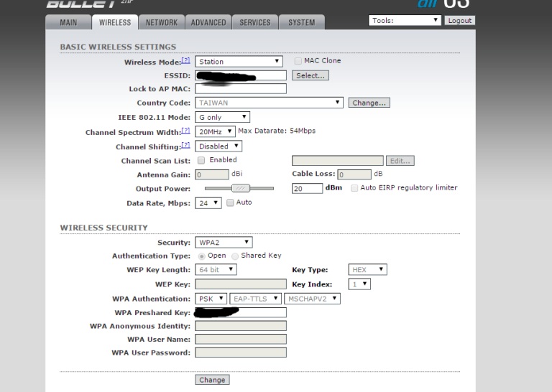Open the WPA Authentication PSK dropdown
The height and width of the screenshot is (392, 552).
(x=211, y=299)
